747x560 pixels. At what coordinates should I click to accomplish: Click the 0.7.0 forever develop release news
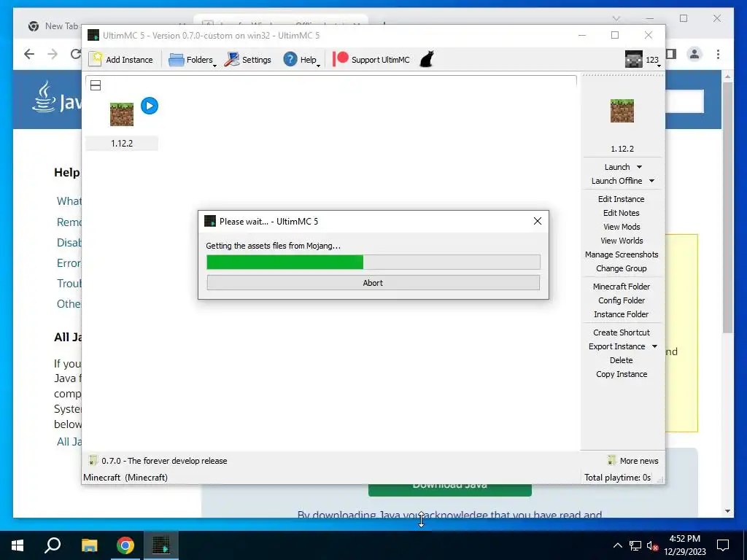coord(164,461)
